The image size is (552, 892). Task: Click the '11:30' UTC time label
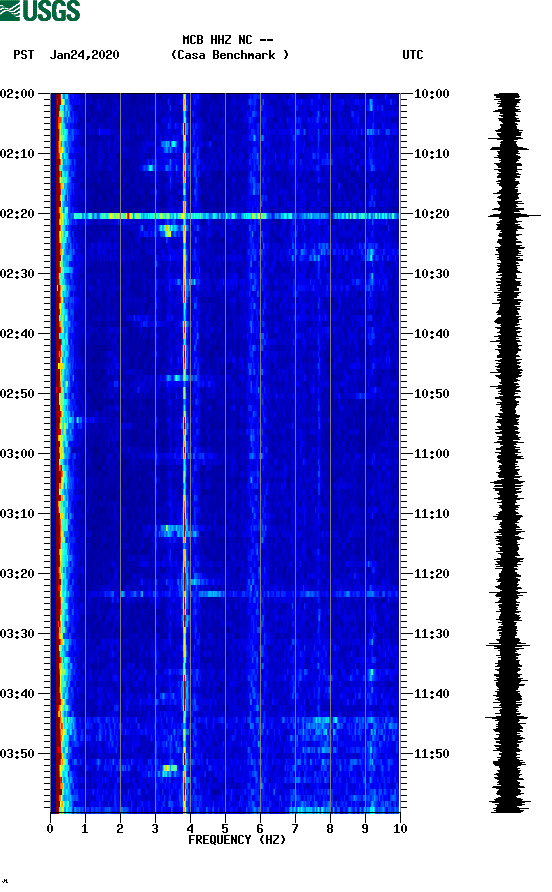[x=431, y=634]
